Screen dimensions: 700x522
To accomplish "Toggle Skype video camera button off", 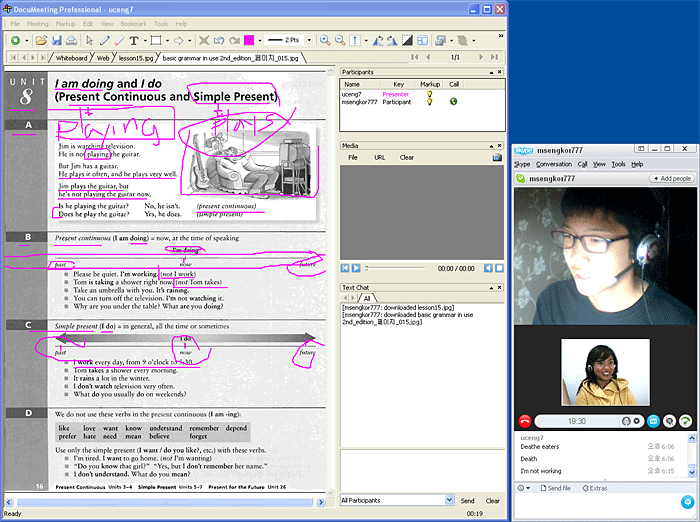I will click(x=669, y=421).
